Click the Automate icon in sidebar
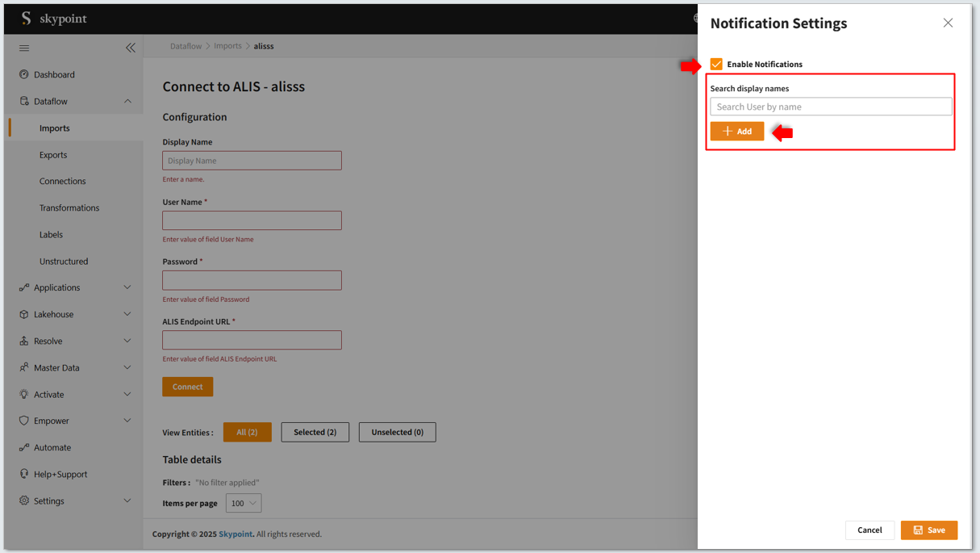This screenshot has height=553, width=980. [24, 447]
